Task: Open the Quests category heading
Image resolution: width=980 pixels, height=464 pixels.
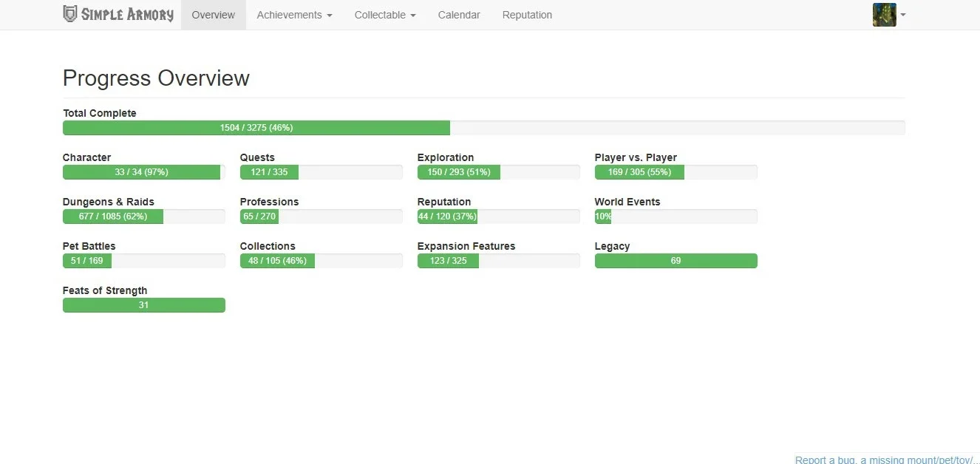Action: 257,157
